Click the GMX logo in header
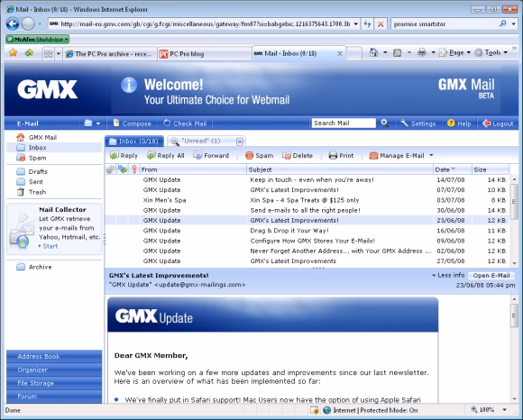Viewport: 523px width, 420px height. pyautogui.click(x=48, y=89)
